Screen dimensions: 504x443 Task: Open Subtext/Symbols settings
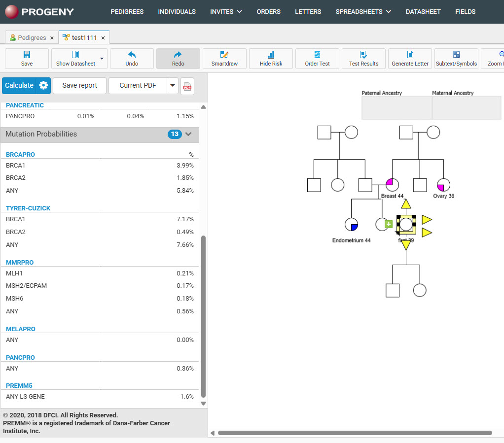pyautogui.click(x=456, y=55)
